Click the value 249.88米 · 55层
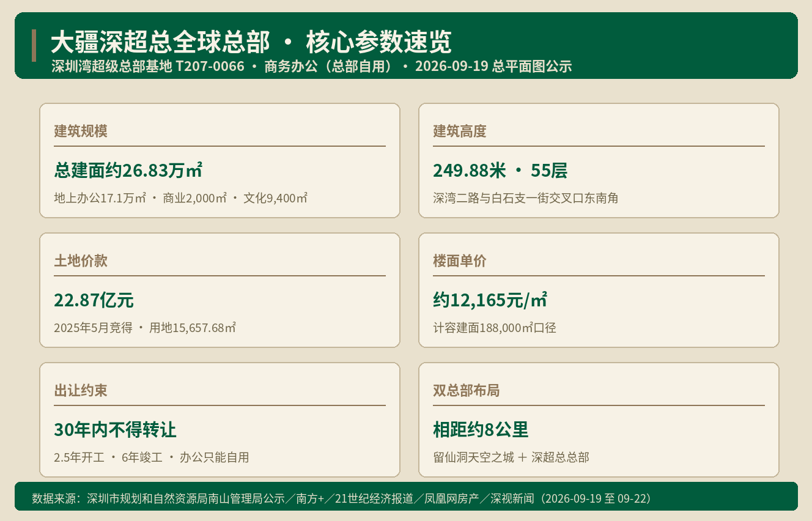Viewport: 812px width, 521px height. click(500, 171)
